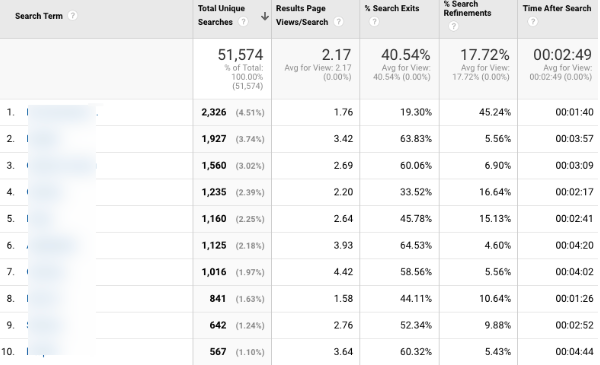600x365 pixels.
Task: Open help icon beside Search Term header
Action: click(x=72, y=16)
